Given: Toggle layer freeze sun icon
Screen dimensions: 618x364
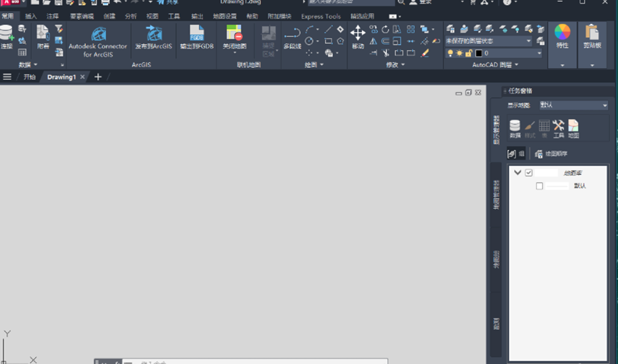Looking at the screenshot, I should click(x=460, y=53).
